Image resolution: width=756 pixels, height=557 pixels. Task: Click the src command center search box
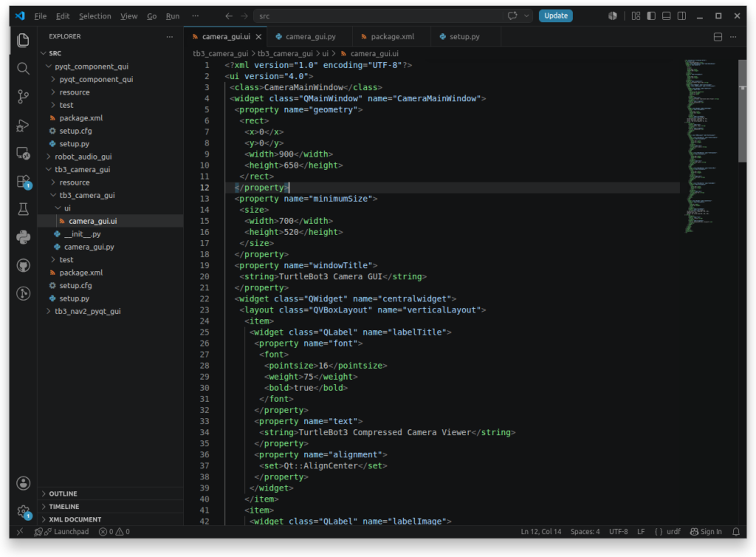[379, 16]
